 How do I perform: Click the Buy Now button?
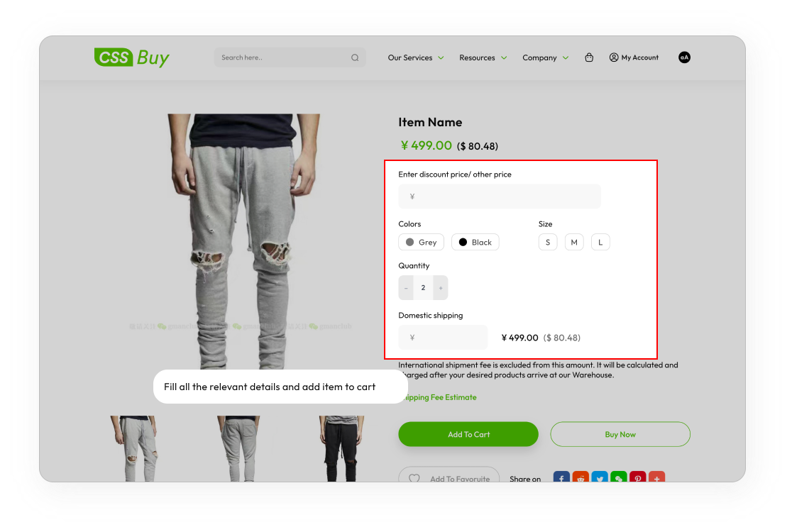pos(620,434)
